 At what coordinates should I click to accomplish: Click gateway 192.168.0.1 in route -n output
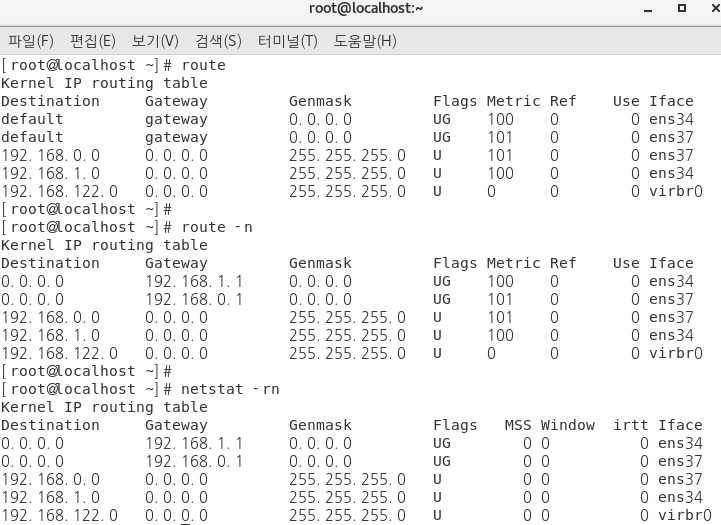194,299
